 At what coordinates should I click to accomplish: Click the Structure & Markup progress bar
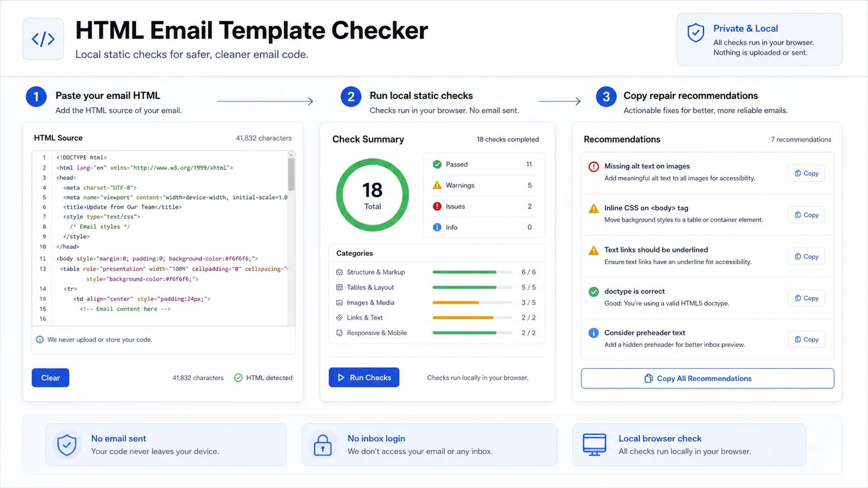473,272
